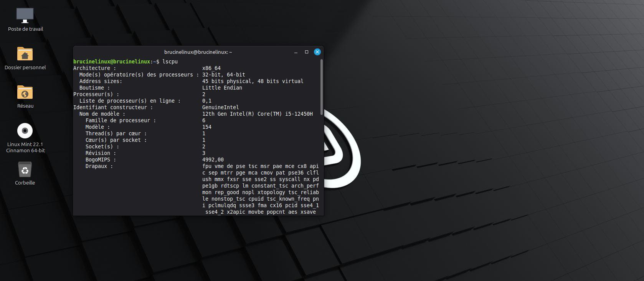This screenshot has width=644, height=281.
Task: Click the '0,1' online processor list value
Action: tap(207, 101)
